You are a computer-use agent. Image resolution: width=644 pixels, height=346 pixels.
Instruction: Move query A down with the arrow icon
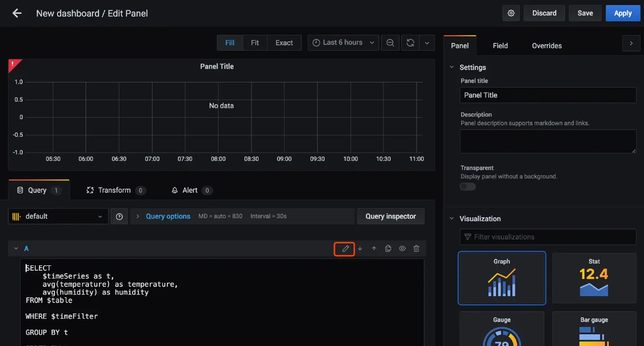point(360,249)
